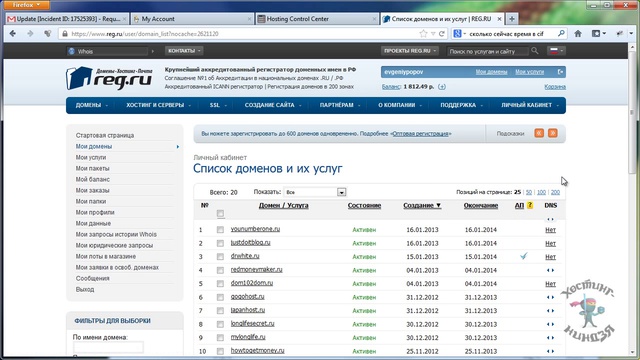Click Нет DNS link for dom102dom.ru

(550, 284)
